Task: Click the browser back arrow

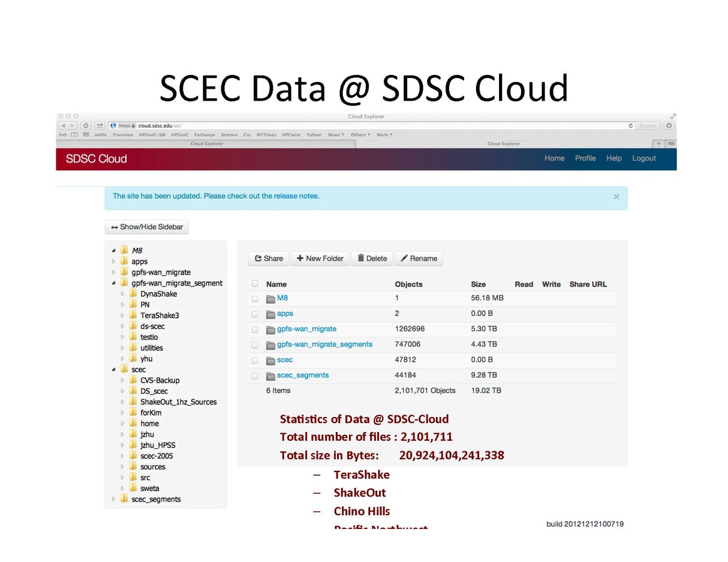Action: point(63,126)
